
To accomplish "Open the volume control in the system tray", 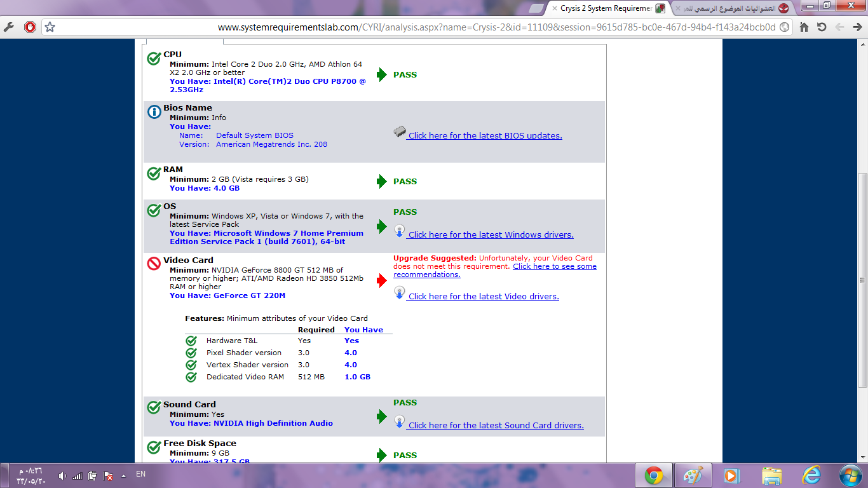I will coord(62,475).
